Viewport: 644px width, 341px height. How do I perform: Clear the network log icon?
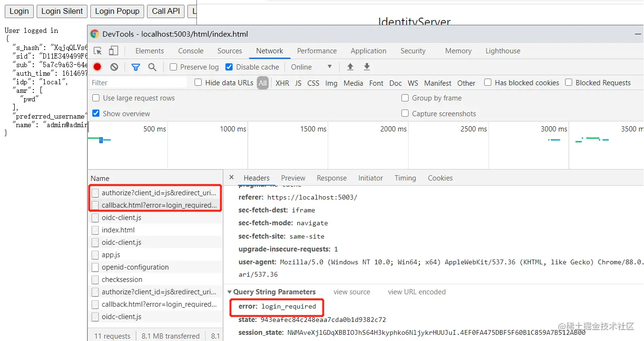point(114,67)
